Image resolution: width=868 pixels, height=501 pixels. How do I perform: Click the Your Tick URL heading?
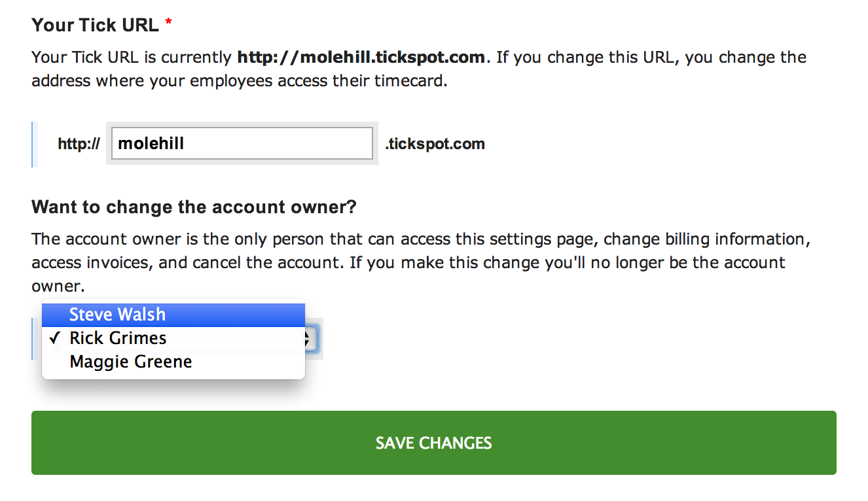[96, 25]
